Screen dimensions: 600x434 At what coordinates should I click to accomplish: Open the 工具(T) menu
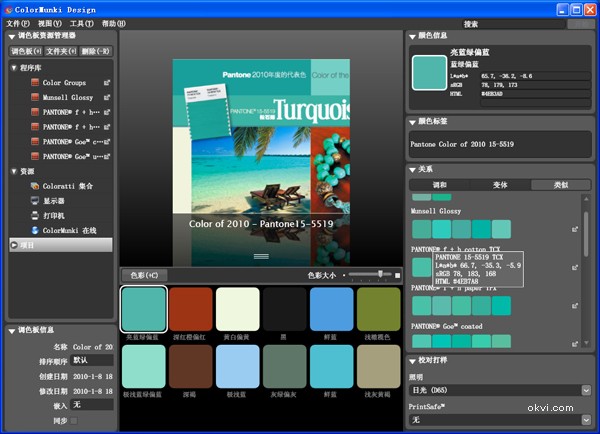[82, 23]
